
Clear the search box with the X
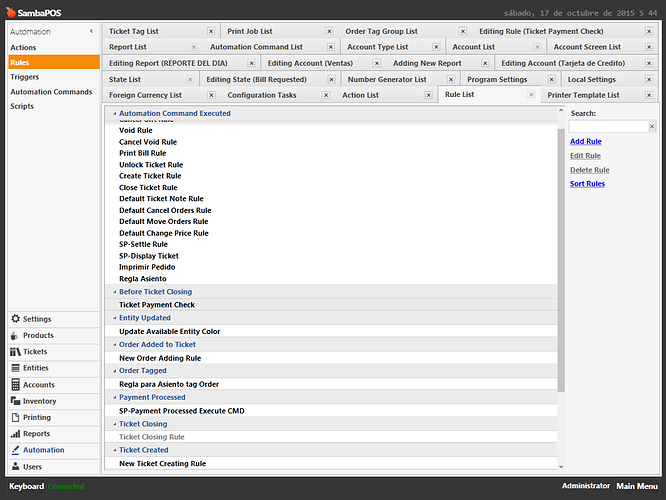[652, 126]
